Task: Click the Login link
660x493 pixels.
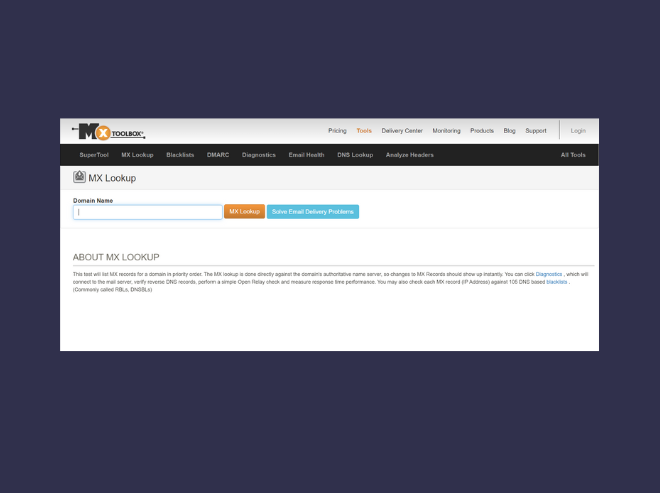Action: click(578, 131)
